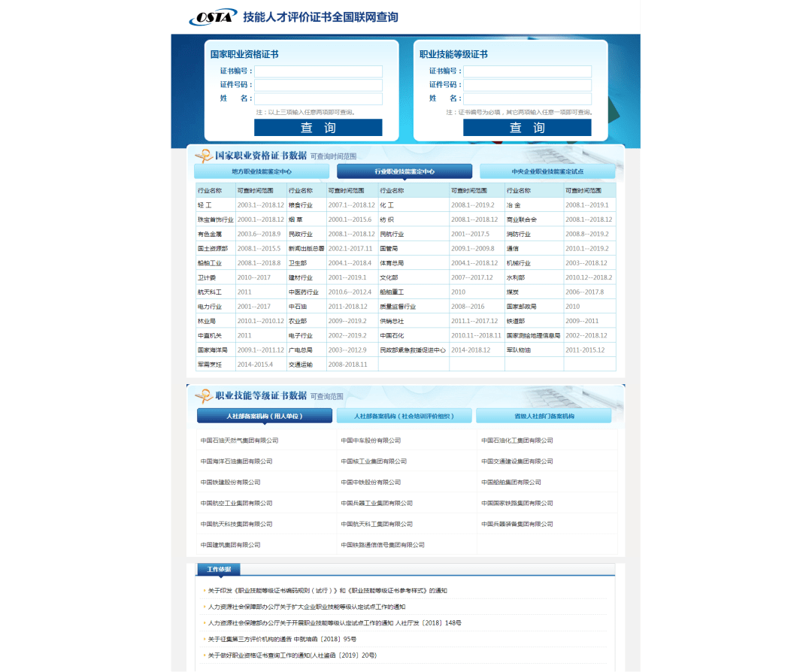The height and width of the screenshot is (672, 812).
Task: Select 人社部备案机构（用人单位）tab
Action: pyautogui.click(x=265, y=416)
